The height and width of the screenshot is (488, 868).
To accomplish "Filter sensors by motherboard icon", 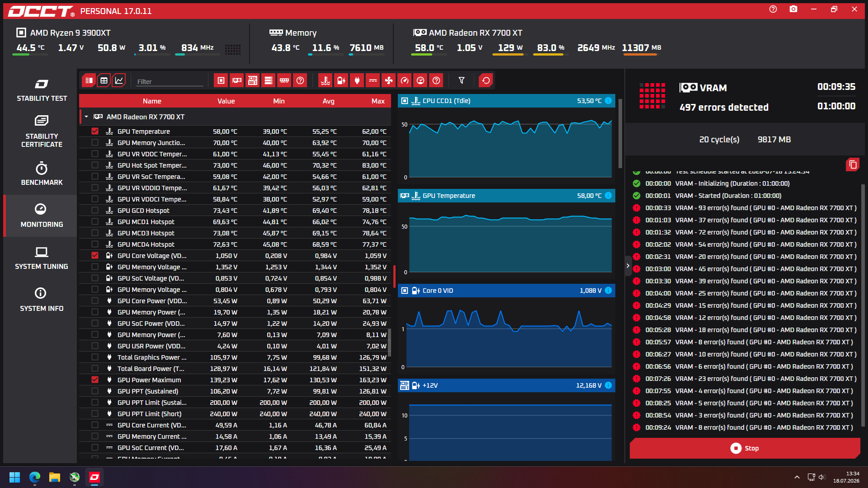I will pos(253,80).
